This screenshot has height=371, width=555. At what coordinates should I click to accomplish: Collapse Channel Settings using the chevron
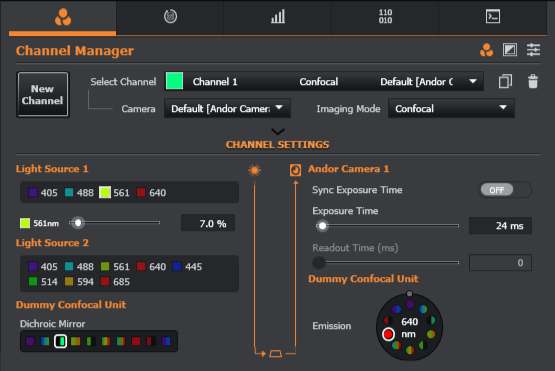(278, 132)
